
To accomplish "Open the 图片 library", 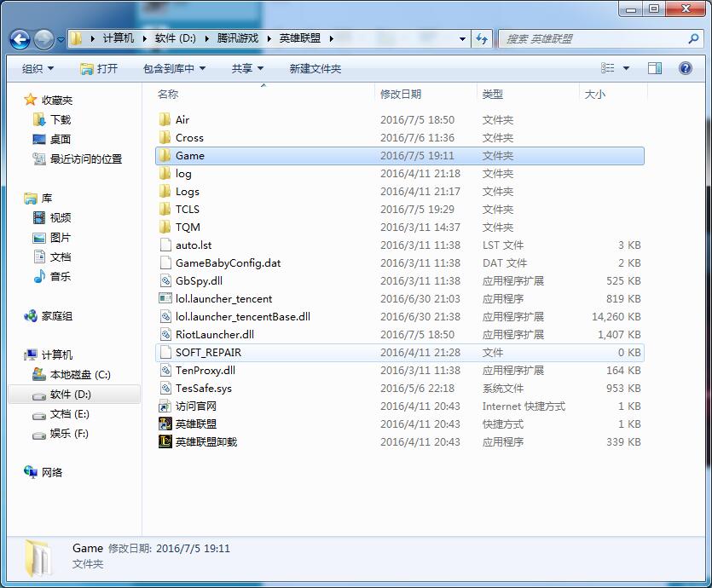I will 61,237.
